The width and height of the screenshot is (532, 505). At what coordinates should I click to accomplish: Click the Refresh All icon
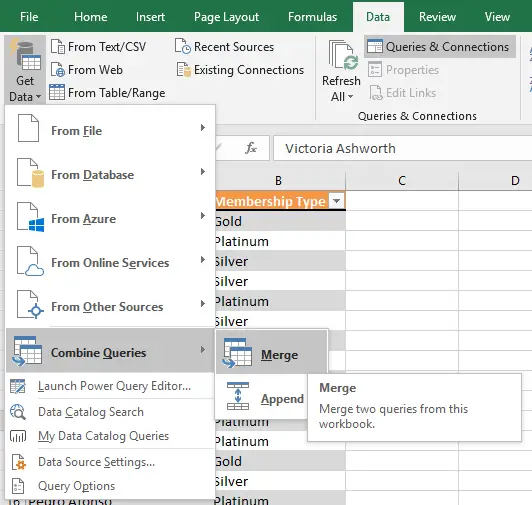343,55
